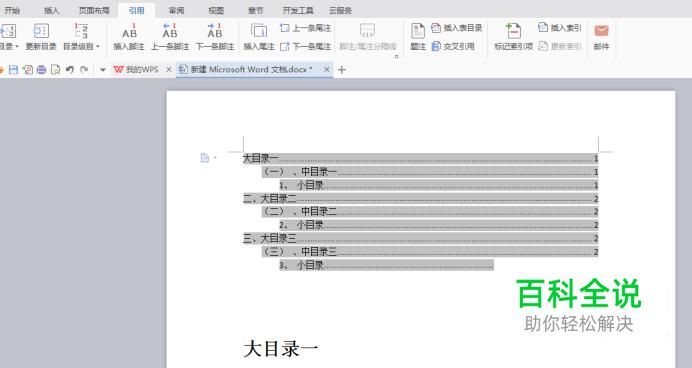The image size is (692, 368).
Task: Click TOC entry 2、小目录
Action: [439, 225]
